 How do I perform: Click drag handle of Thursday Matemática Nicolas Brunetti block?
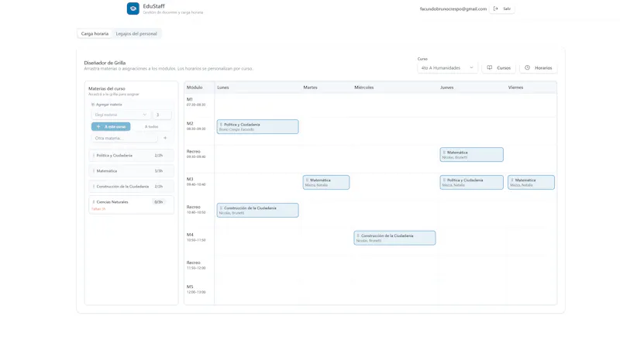[444, 153]
